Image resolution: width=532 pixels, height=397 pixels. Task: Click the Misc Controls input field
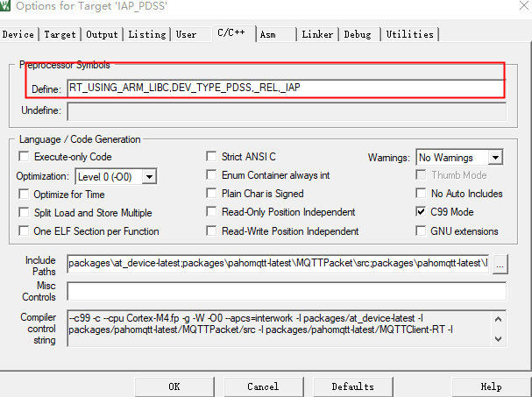(287, 291)
